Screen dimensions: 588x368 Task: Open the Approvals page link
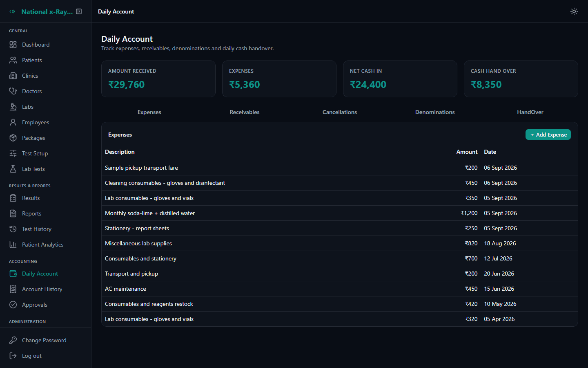click(45, 305)
